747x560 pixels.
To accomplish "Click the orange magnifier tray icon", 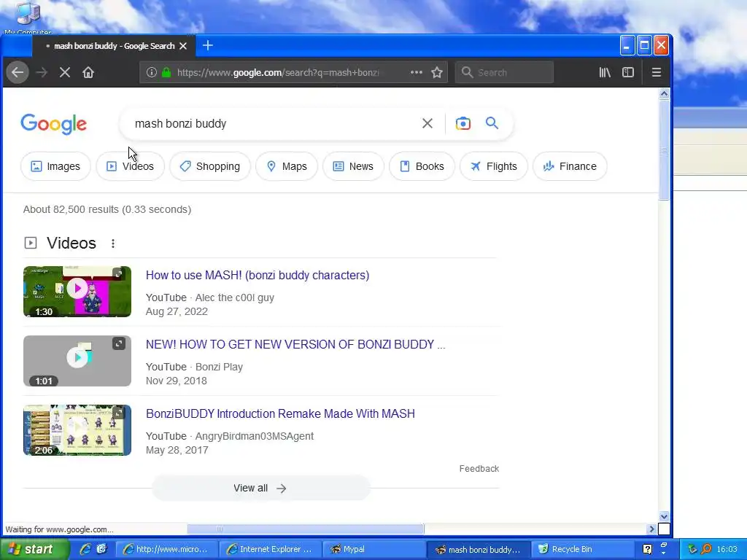I will (x=706, y=549).
